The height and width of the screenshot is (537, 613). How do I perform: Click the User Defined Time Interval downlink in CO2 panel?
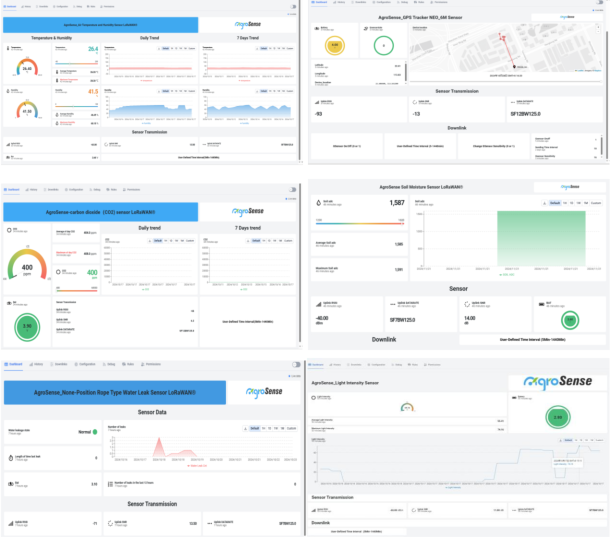248,322
